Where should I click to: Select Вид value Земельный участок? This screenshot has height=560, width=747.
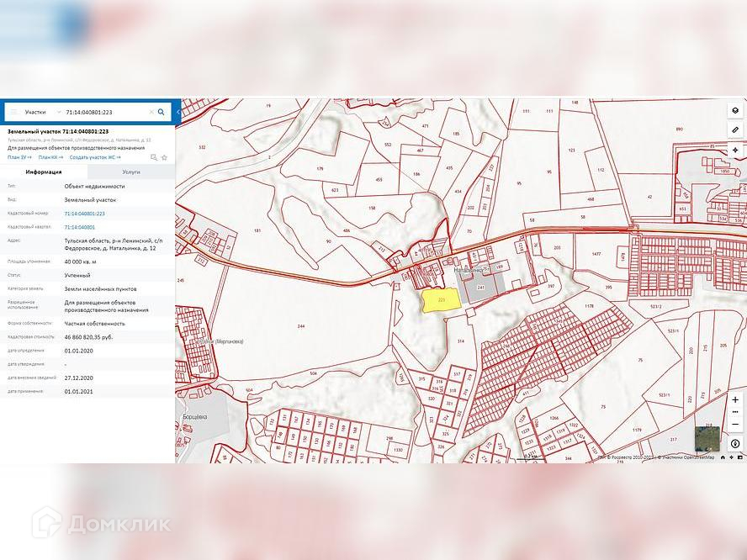[90, 200]
